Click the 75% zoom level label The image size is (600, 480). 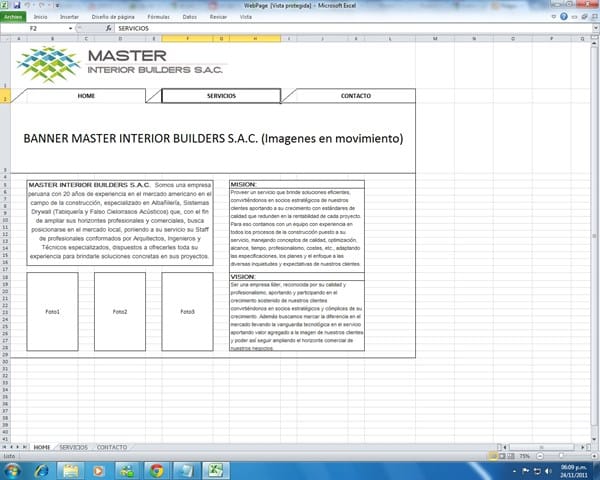(524, 456)
